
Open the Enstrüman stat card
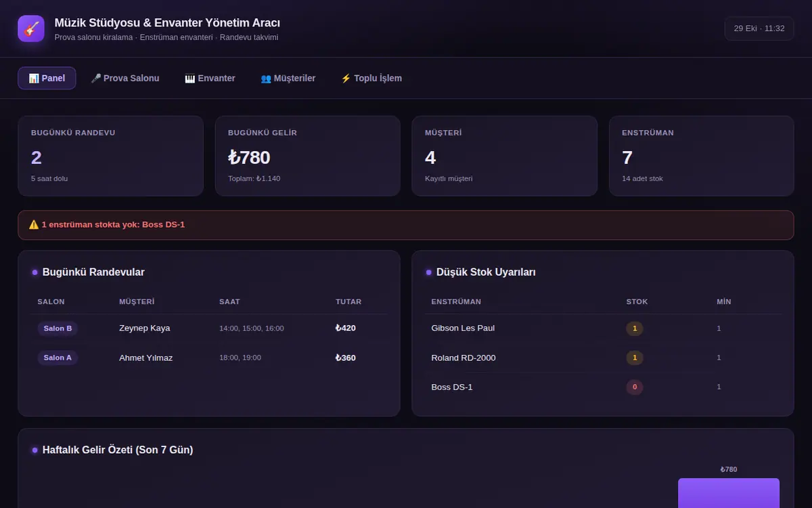point(702,156)
